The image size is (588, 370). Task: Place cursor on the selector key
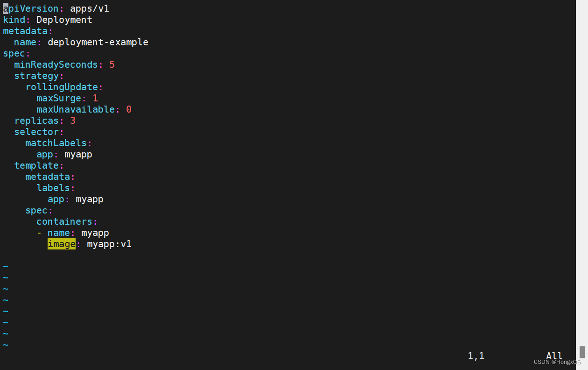(x=36, y=132)
